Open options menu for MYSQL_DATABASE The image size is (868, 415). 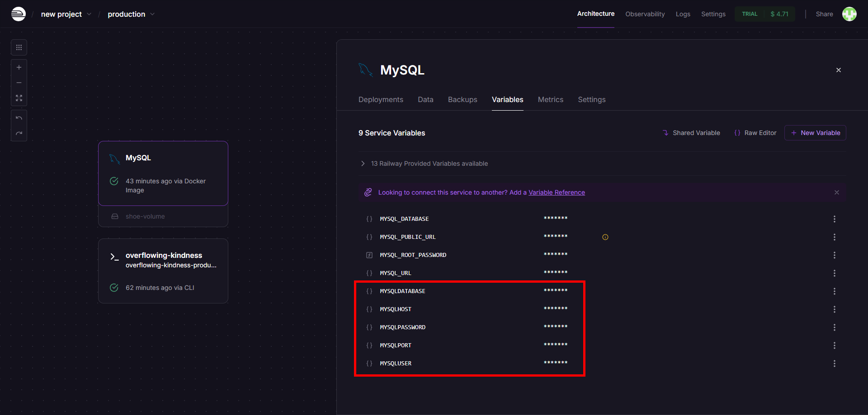pos(835,219)
